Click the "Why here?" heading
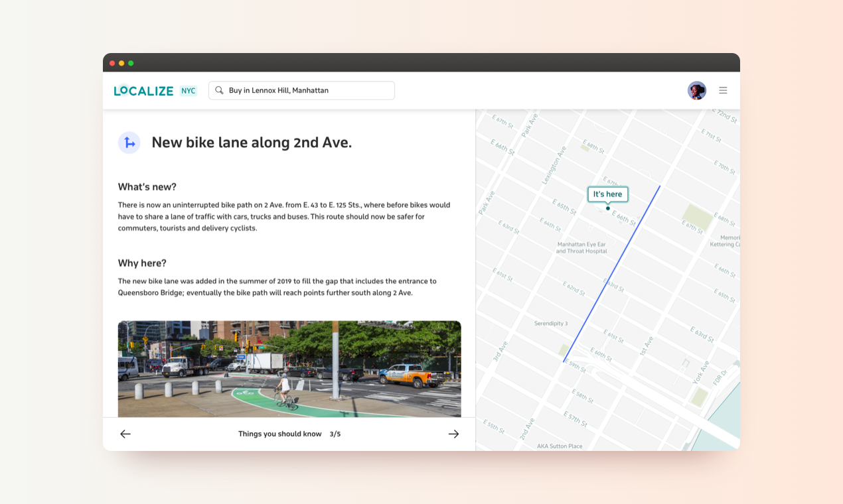 142,263
